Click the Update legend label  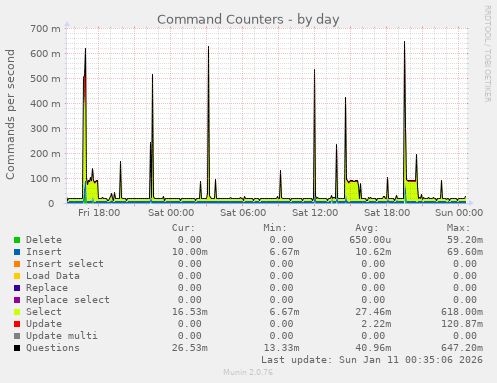click(44, 324)
